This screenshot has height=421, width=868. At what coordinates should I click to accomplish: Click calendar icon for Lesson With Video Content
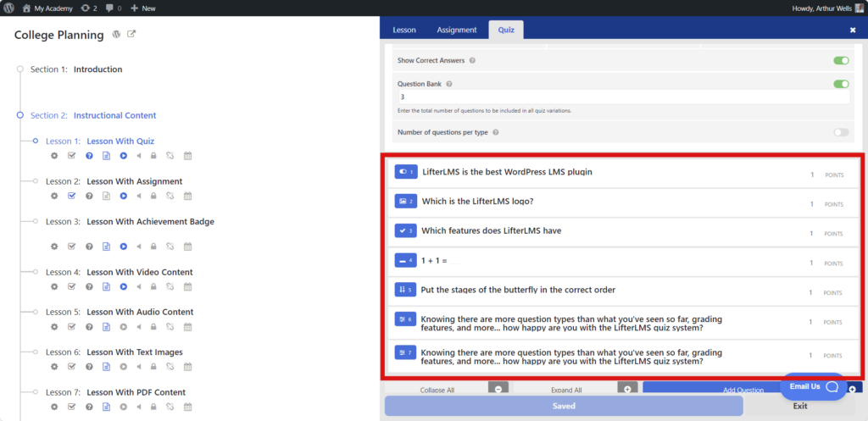point(187,286)
